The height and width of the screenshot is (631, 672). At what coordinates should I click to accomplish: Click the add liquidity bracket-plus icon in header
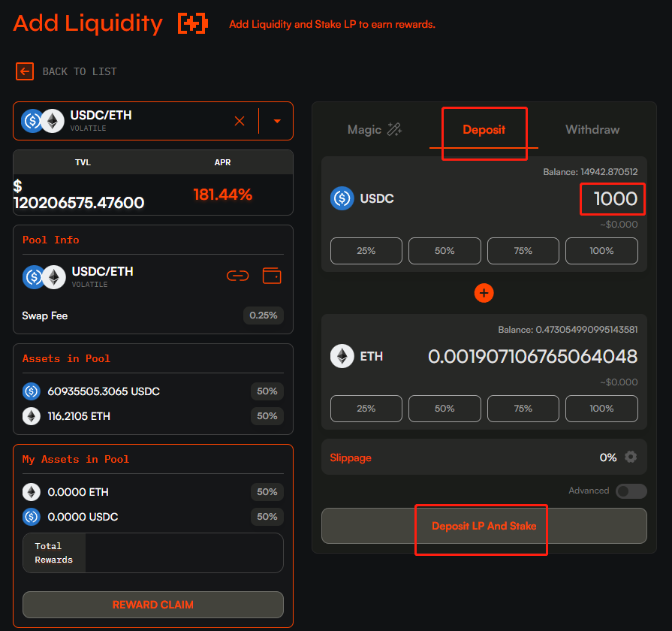(x=192, y=24)
